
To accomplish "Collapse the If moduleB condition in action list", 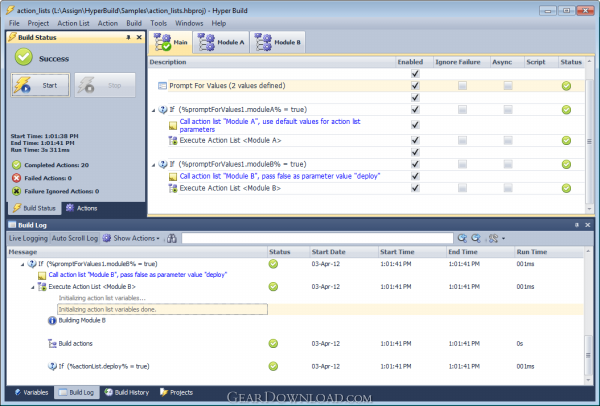I will pos(153,165).
